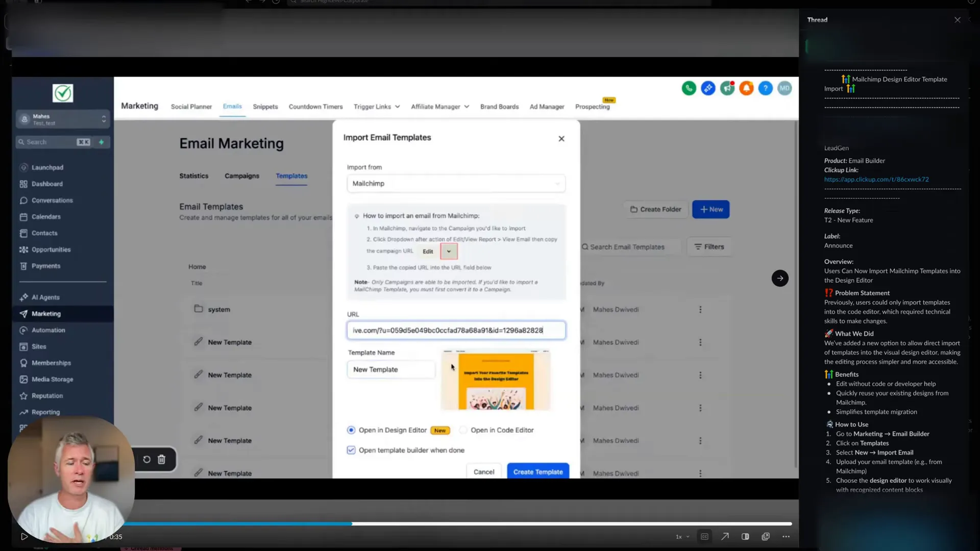Expand the Trigger Links menu
The height and width of the screenshot is (551, 980).
377,107
